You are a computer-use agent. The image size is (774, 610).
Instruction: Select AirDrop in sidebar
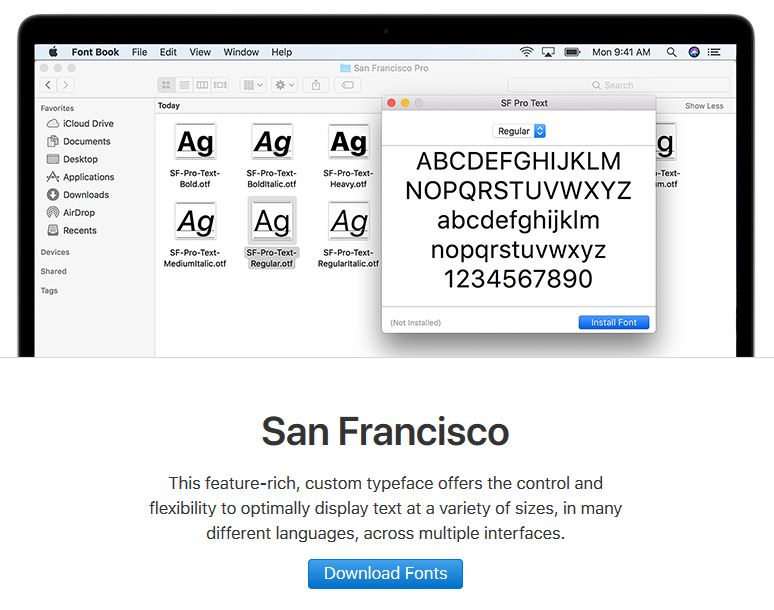[71, 212]
